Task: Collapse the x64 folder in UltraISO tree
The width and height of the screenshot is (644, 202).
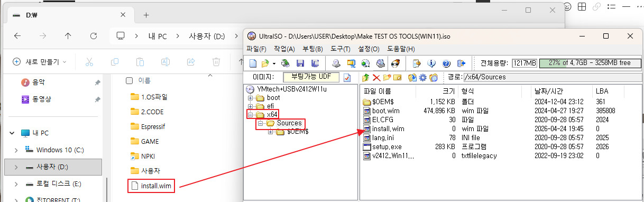Action: (250, 115)
